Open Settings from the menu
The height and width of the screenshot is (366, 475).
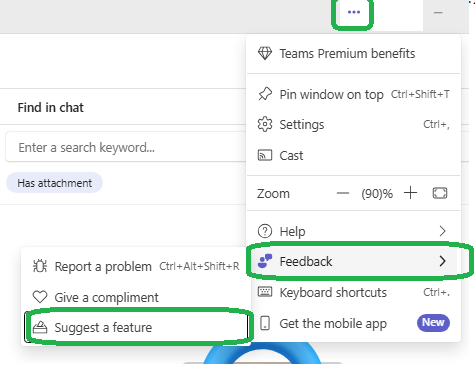coord(353,125)
